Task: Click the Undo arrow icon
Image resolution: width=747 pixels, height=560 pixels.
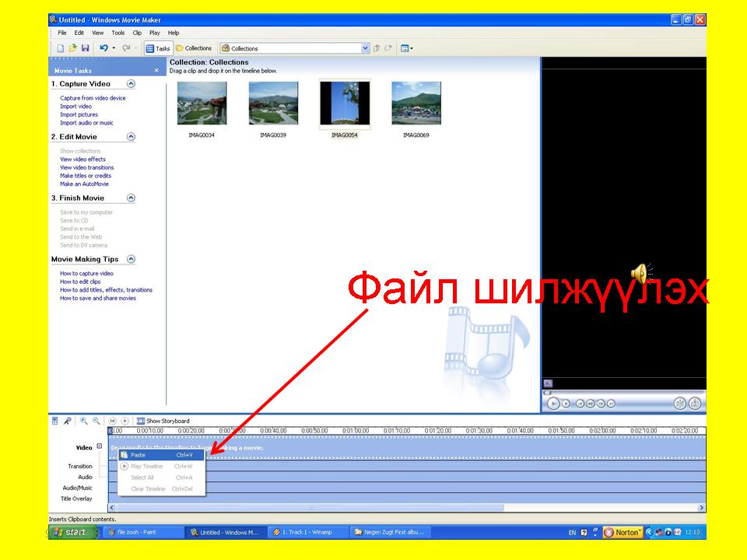Action: (x=103, y=48)
